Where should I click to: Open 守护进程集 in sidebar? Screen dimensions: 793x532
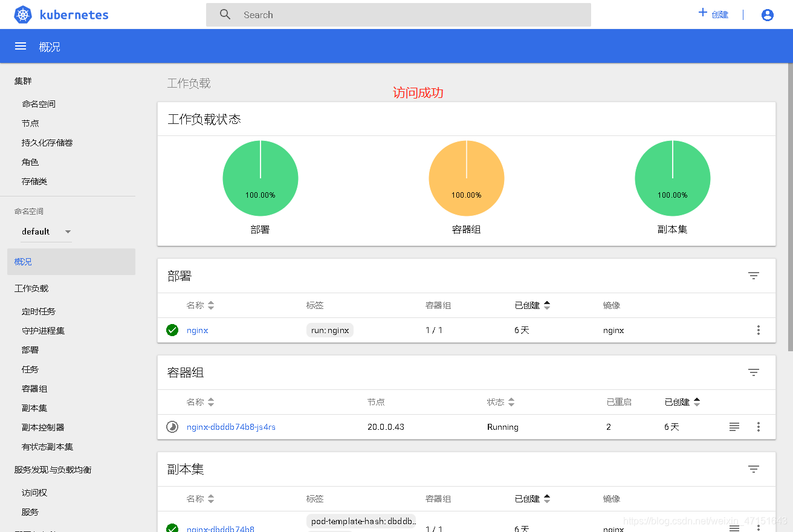tap(43, 331)
